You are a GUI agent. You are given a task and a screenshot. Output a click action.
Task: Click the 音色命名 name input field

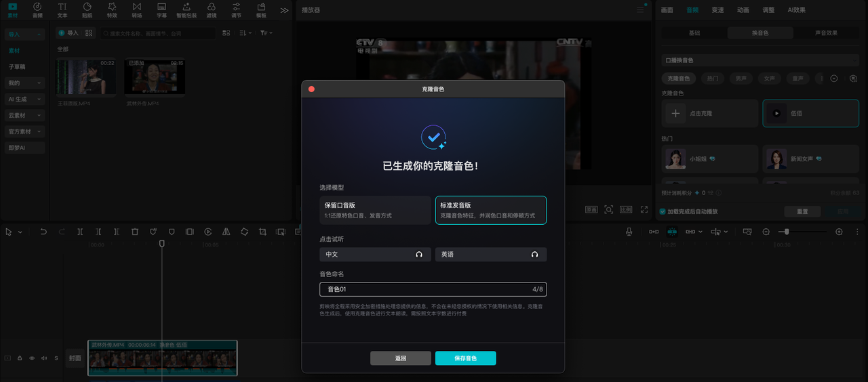coord(433,289)
